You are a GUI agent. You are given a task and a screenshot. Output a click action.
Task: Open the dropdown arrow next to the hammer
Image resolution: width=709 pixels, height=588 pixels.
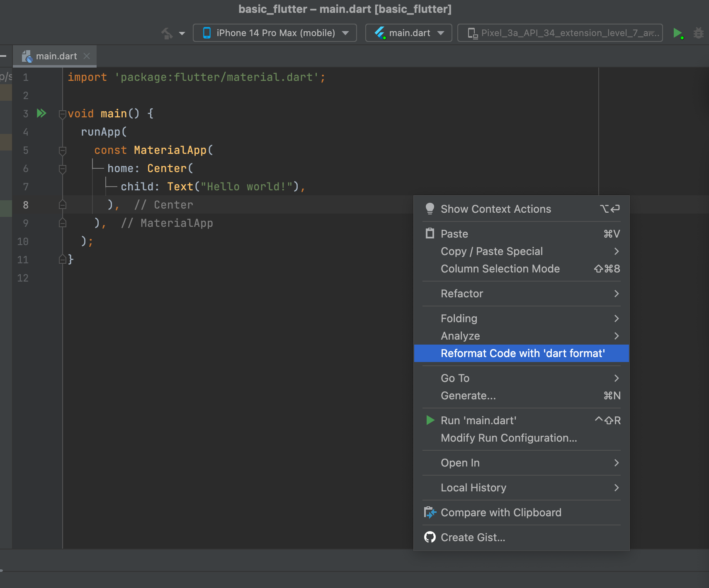click(x=182, y=34)
